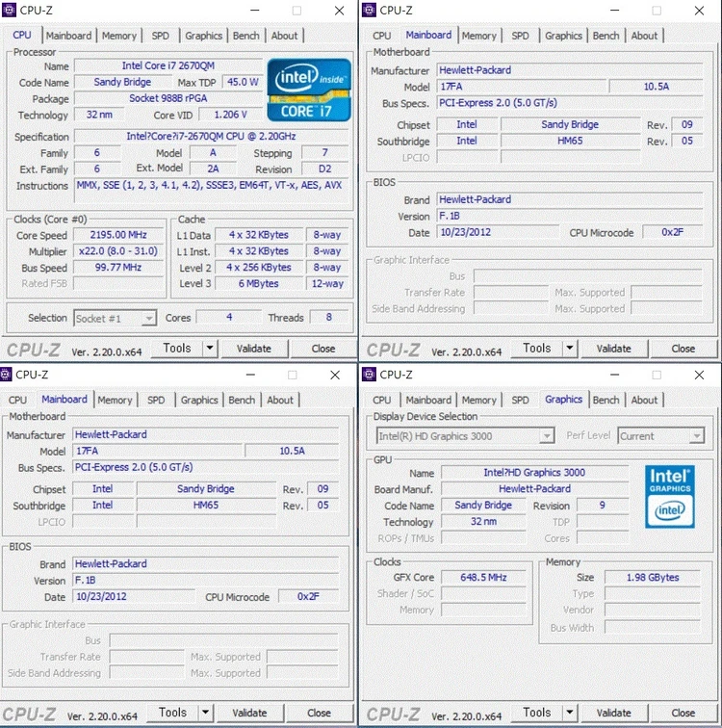Open SPD tab in the CPU tab window
Image resolution: width=722 pixels, height=728 pixels.
[161, 36]
